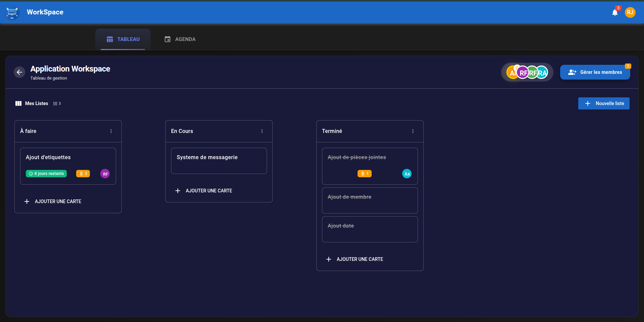Click the WorkSpace logo icon
The height and width of the screenshot is (322, 644).
[x=12, y=12]
